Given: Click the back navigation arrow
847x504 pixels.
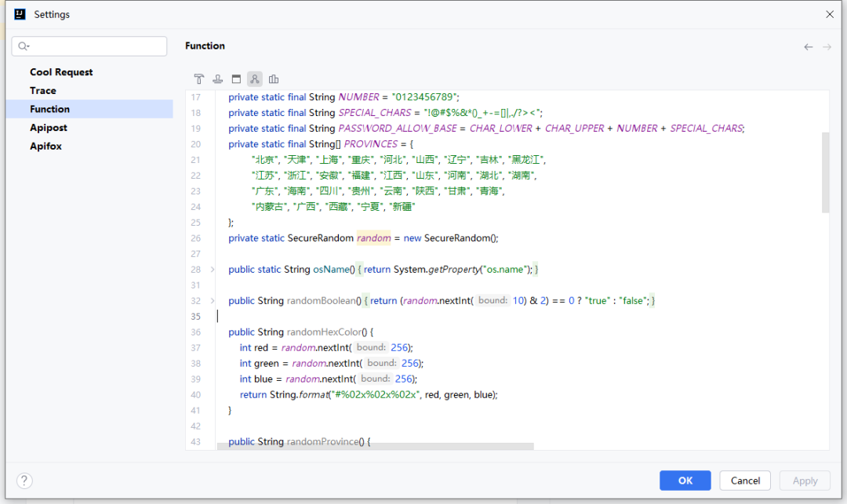Looking at the screenshot, I should [808, 46].
